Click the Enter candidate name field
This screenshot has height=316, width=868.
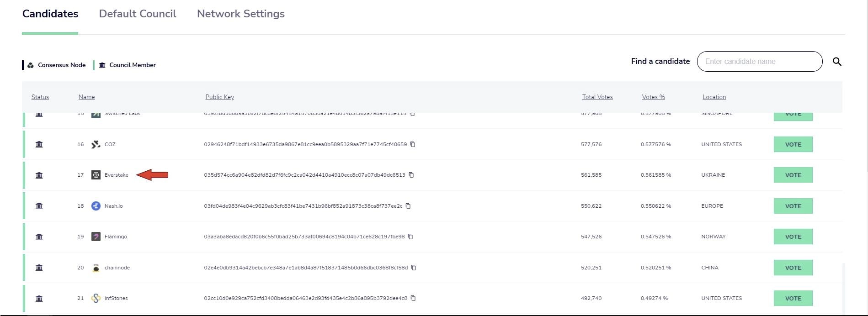point(760,61)
